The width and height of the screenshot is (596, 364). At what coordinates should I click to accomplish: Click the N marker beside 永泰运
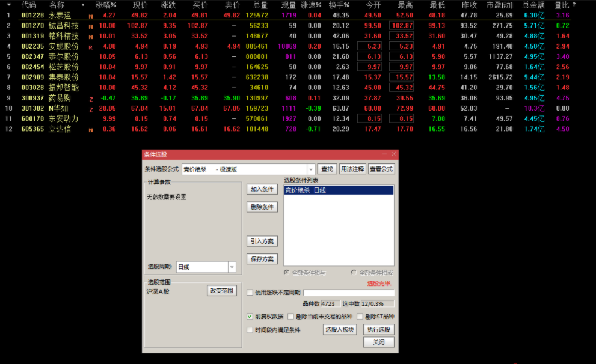click(x=91, y=16)
